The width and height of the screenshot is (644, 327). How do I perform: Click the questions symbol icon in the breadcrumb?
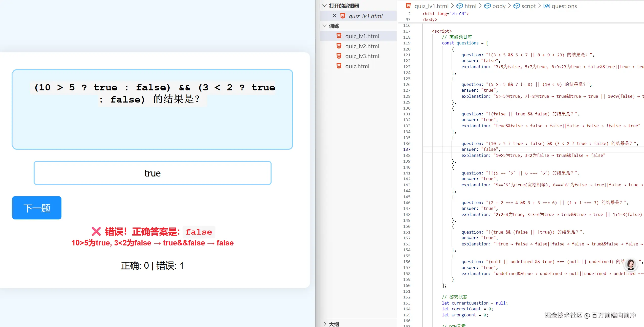pos(546,6)
